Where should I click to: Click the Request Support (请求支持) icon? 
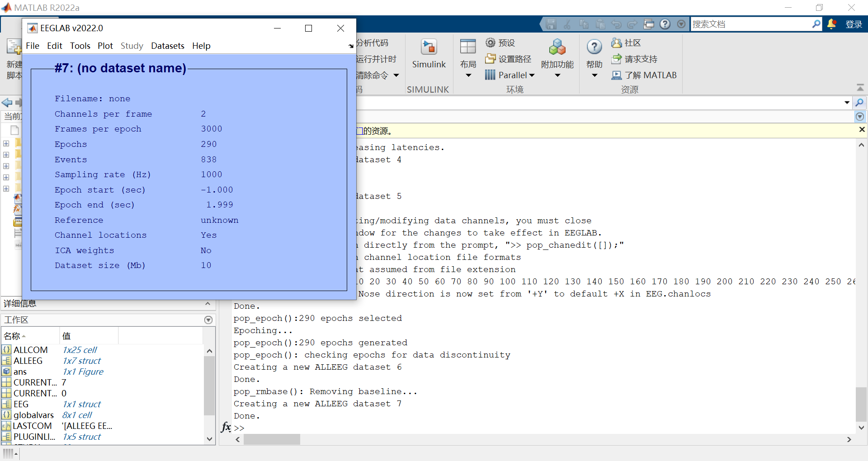[616, 59]
